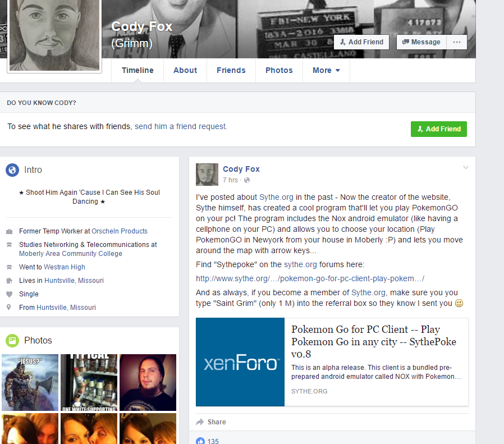Image resolution: width=504 pixels, height=444 pixels.
Task: Click the Shoot Him Again bio text
Action: pos(89,197)
